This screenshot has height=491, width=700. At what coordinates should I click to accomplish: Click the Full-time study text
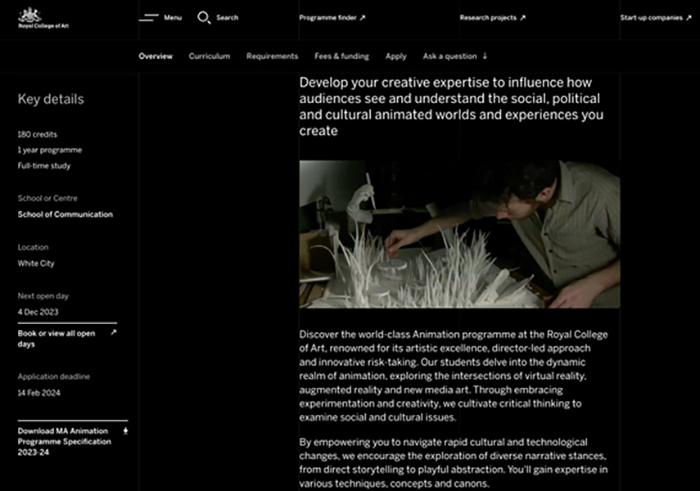(x=44, y=166)
